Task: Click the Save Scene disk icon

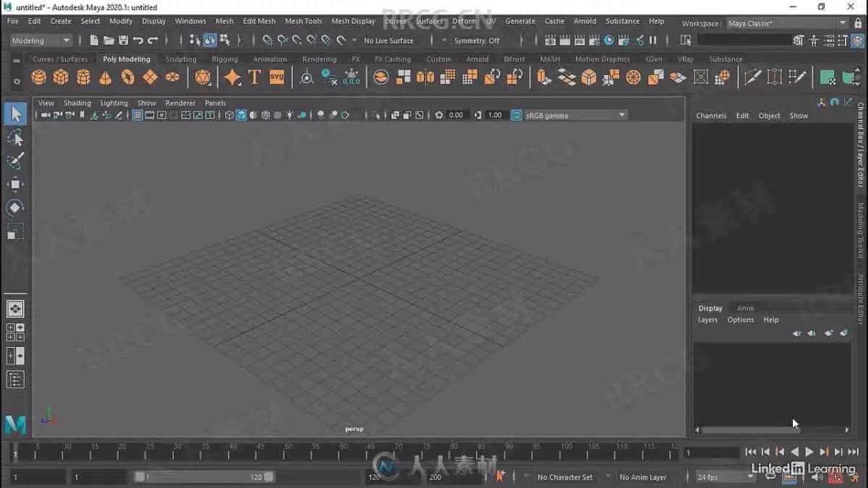Action: (123, 40)
